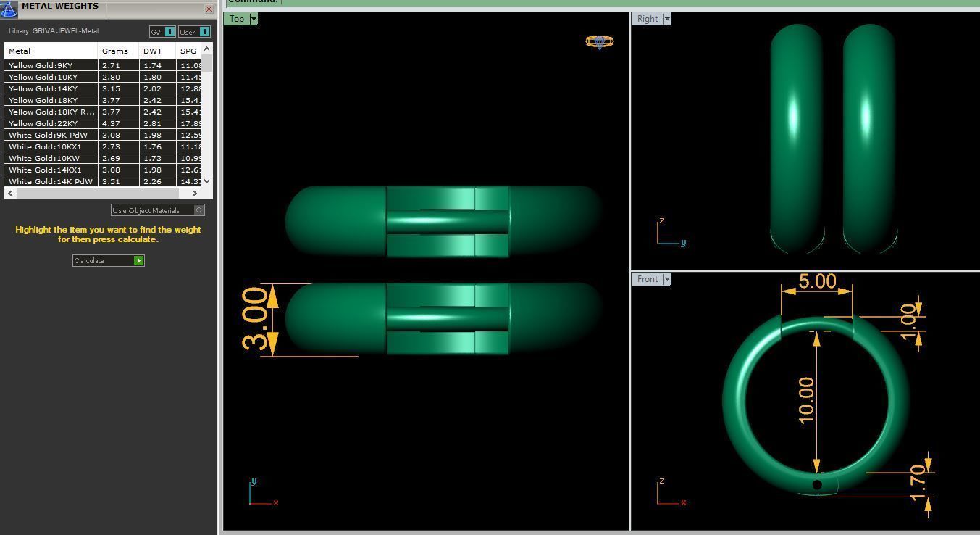Select the Top viewport title label
This screenshot has width=980, height=535.
(x=237, y=19)
